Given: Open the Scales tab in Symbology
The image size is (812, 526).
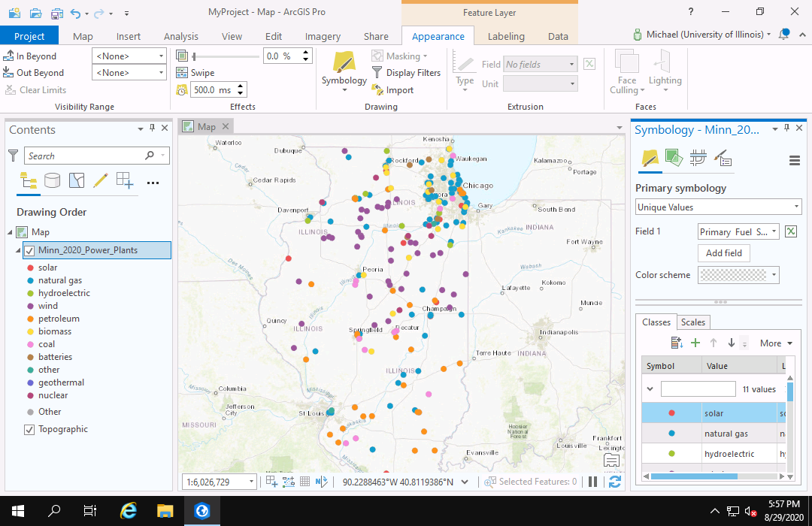Looking at the screenshot, I should tap(692, 322).
